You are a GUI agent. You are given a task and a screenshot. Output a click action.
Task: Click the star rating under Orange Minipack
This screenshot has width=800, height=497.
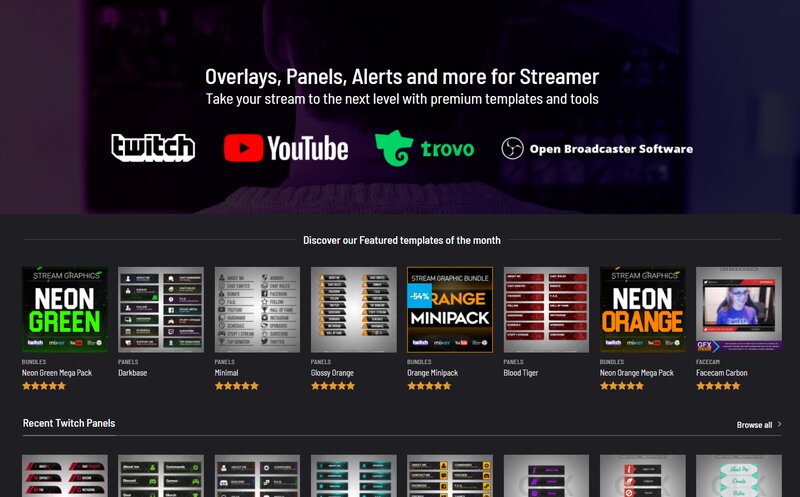click(x=430, y=386)
